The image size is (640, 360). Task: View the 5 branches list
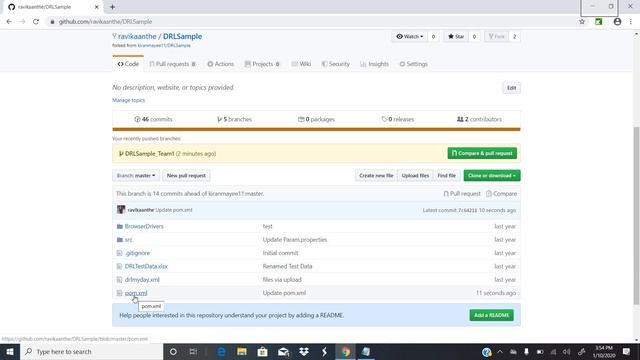click(235, 119)
